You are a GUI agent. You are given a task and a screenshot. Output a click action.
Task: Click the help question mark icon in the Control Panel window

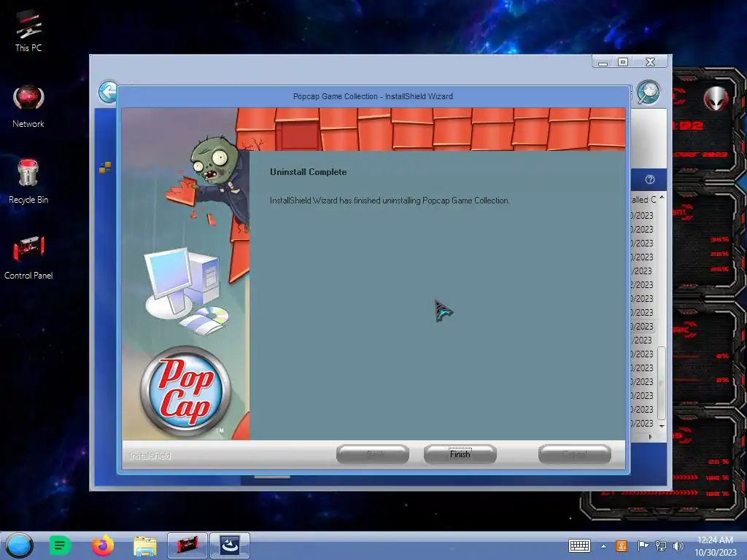650,179
